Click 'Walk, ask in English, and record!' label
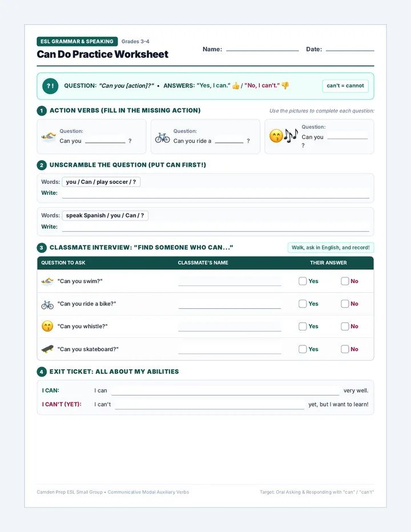The image size is (411, 532). click(x=331, y=248)
